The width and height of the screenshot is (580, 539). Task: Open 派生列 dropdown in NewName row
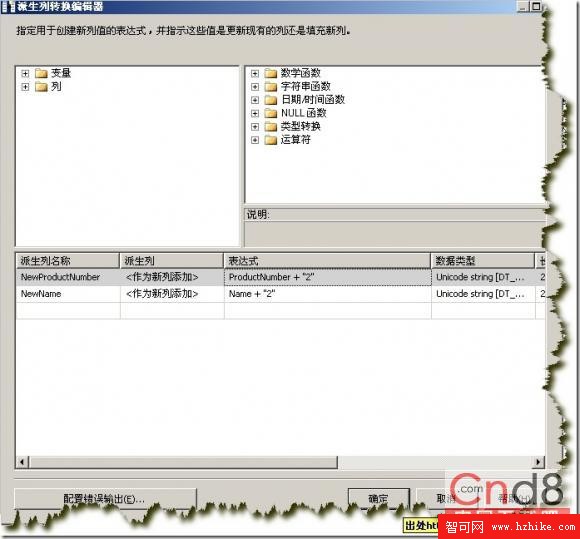point(172,294)
